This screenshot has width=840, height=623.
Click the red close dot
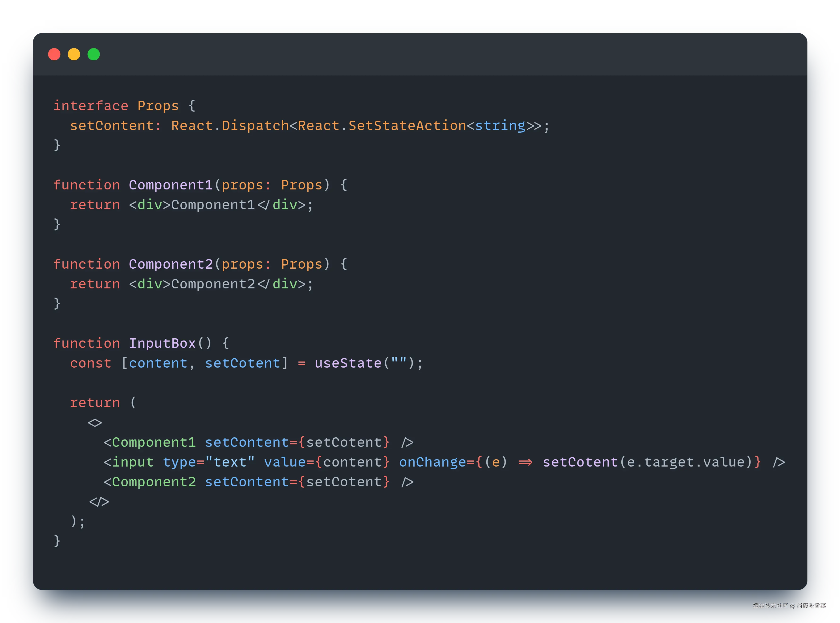click(54, 54)
